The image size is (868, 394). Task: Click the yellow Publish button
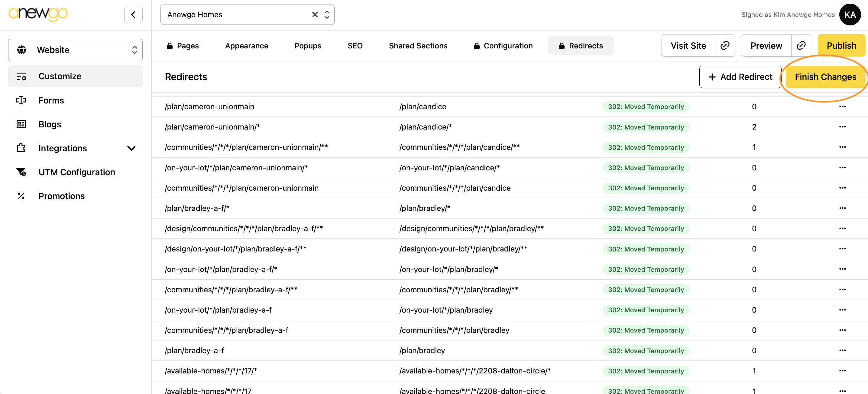[x=841, y=45]
